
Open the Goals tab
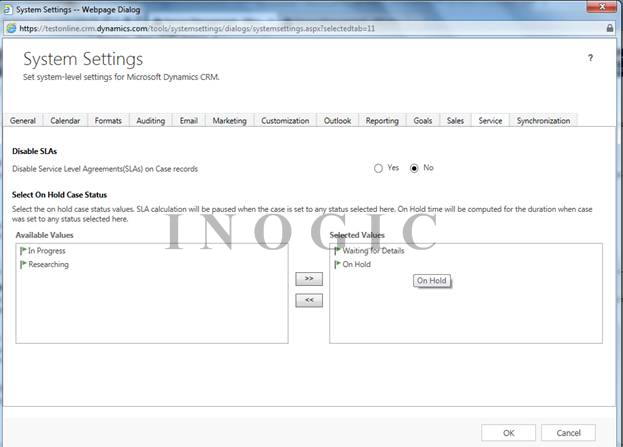pos(423,120)
